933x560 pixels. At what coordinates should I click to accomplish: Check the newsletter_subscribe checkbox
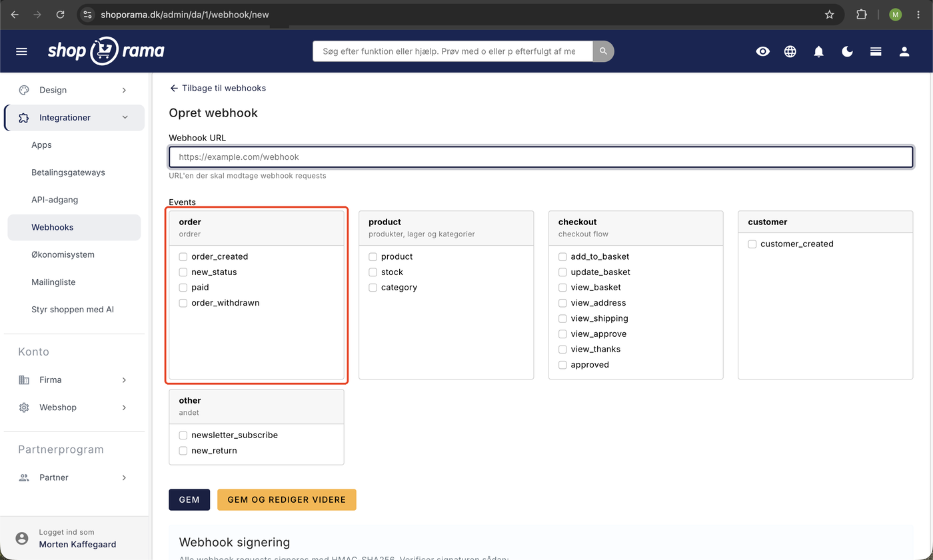tap(183, 435)
